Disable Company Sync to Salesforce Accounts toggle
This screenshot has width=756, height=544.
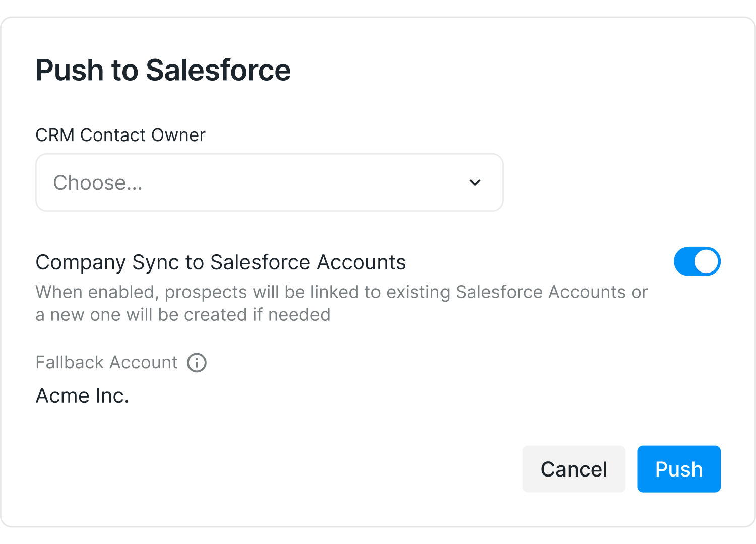pos(697,261)
